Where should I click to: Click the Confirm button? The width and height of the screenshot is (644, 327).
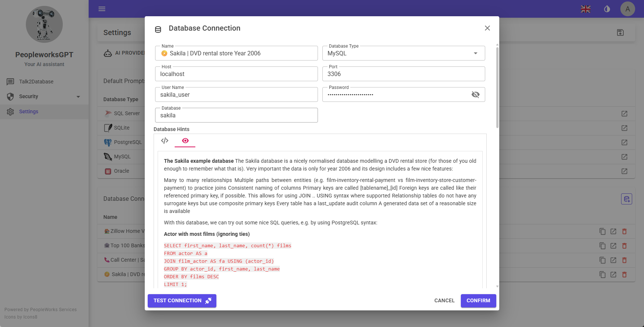[x=478, y=301]
